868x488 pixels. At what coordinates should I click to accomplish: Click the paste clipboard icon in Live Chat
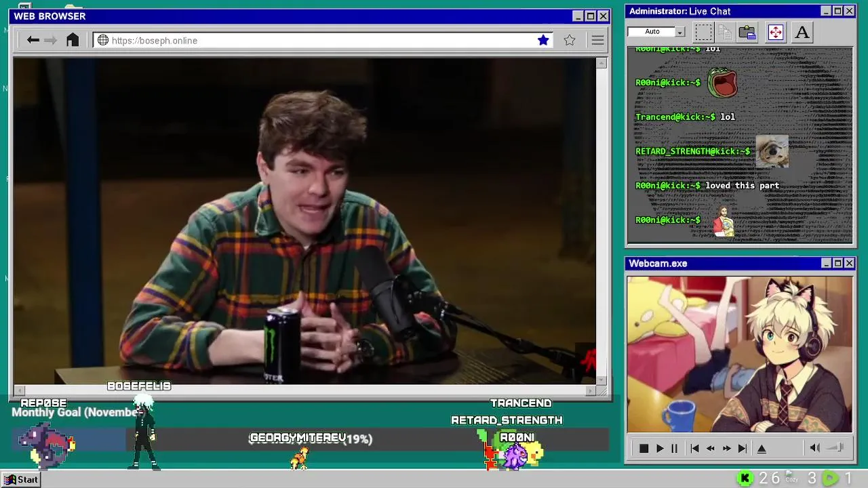click(747, 32)
